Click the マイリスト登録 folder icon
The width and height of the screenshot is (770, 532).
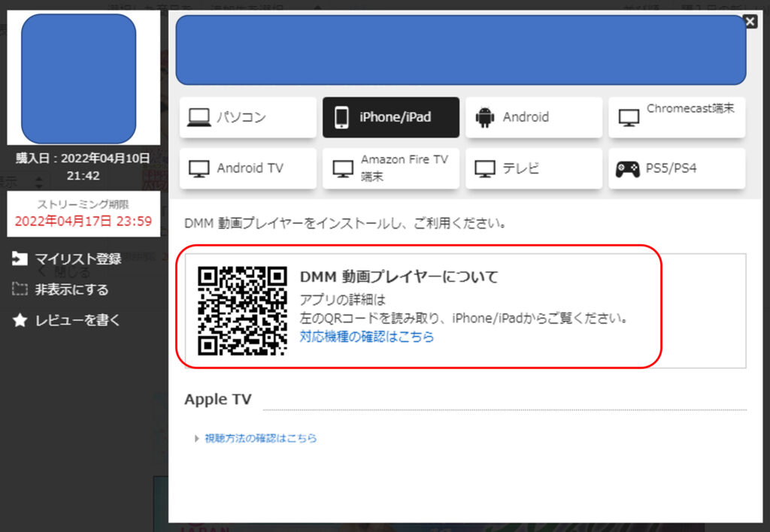pyautogui.click(x=20, y=259)
